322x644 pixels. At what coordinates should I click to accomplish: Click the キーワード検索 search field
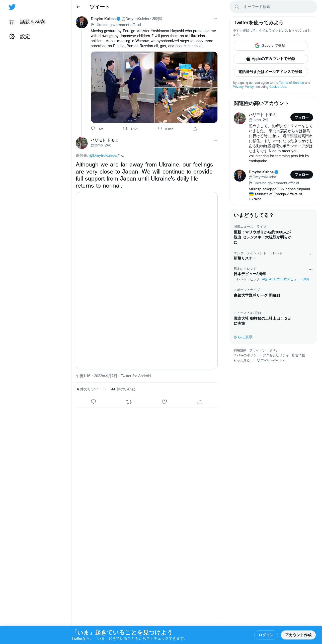click(x=273, y=7)
